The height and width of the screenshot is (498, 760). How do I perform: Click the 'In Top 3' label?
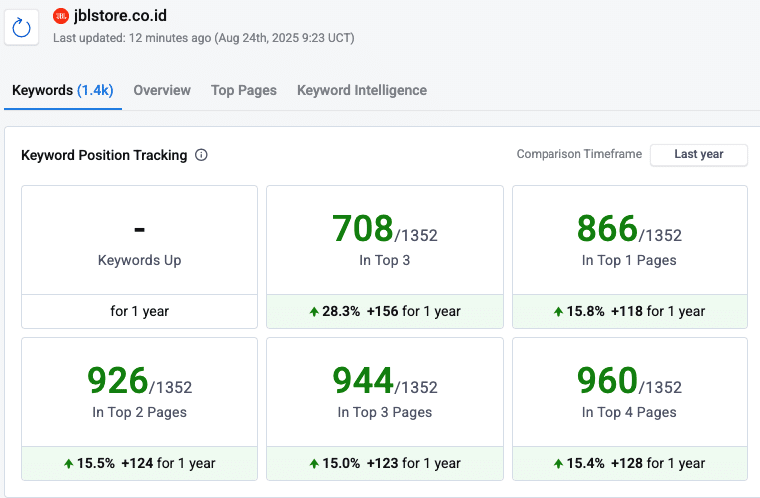click(385, 260)
